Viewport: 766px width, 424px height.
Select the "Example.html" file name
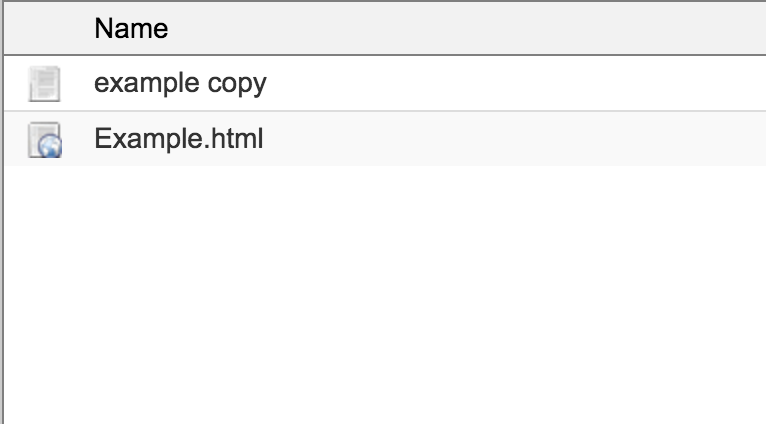coord(179,138)
